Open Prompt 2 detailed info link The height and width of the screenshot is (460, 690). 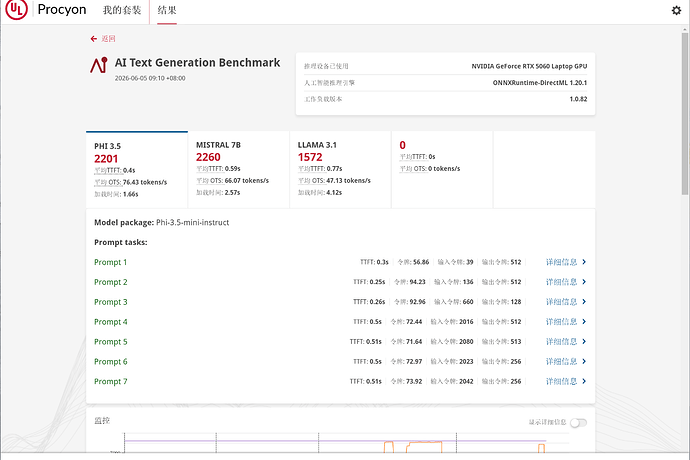(561, 282)
